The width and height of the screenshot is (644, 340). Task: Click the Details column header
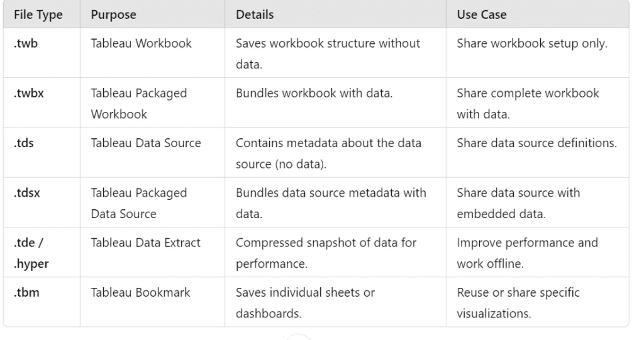click(255, 14)
